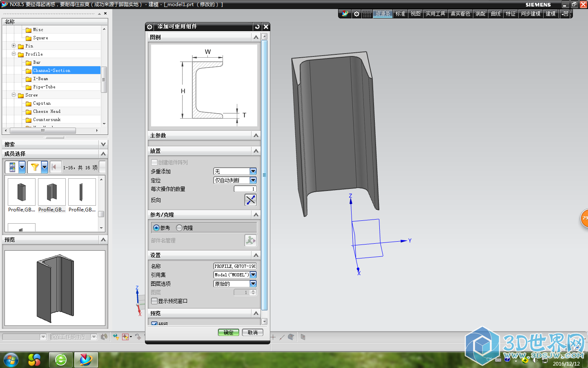This screenshot has width=588, height=368.
Task: Collapse the 图例 section
Action: (x=256, y=37)
